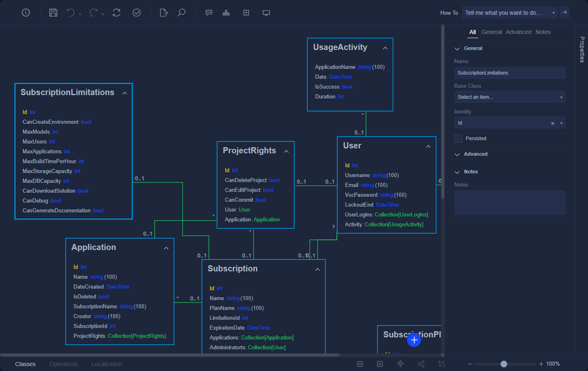Click the crosshair center diagram icon
Image resolution: width=588 pixels, height=371 pixels.
(x=400, y=364)
